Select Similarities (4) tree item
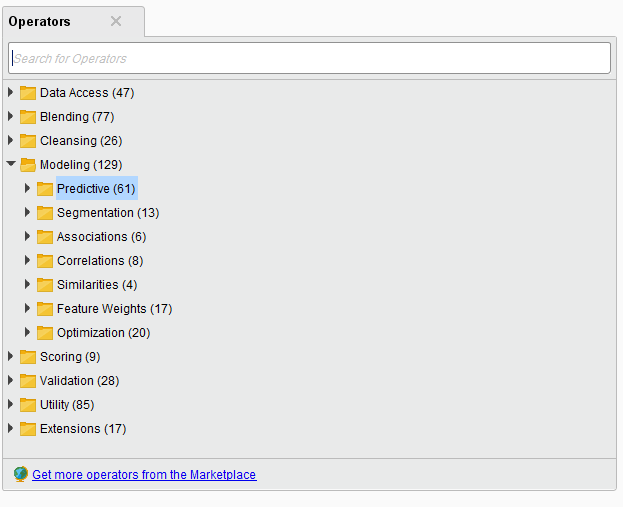The width and height of the screenshot is (623, 507). click(97, 285)
